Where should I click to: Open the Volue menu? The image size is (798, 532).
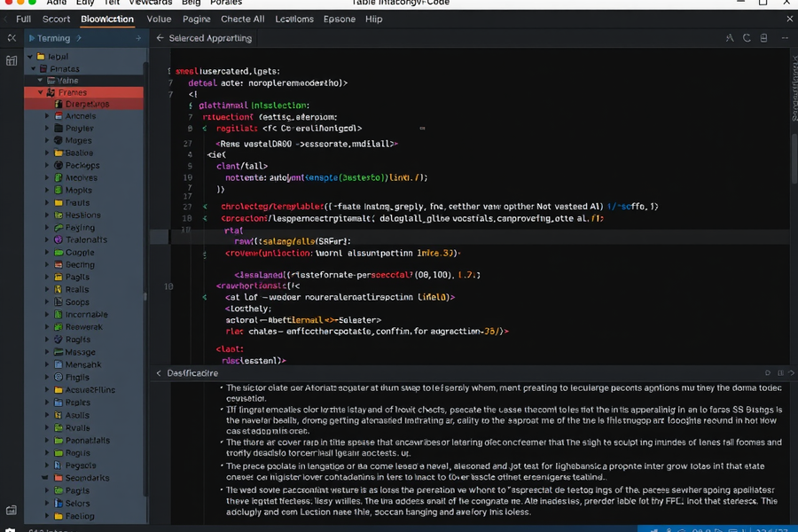pyautogui.click(x=159, y=20)
